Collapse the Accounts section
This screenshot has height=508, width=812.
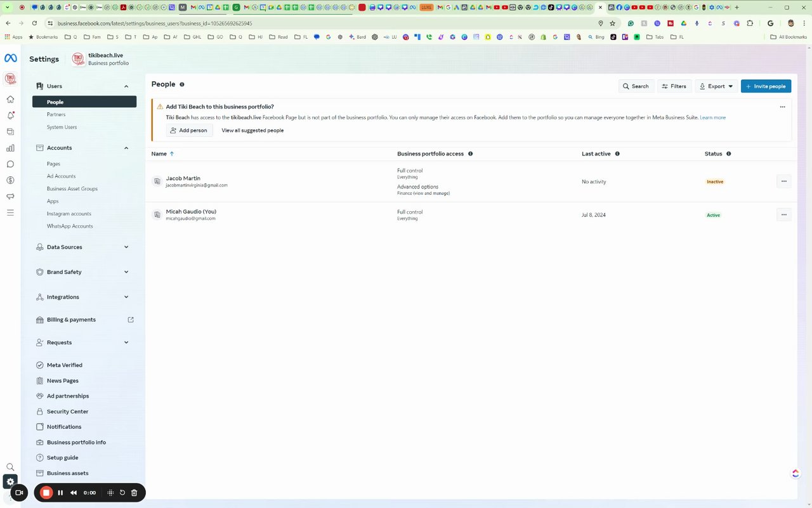pyautogui.click(x=126, y=148)
